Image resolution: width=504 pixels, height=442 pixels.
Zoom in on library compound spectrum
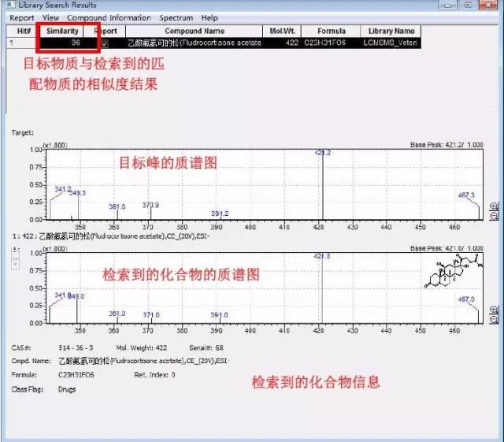pyautogui.click(x=494, y=310)
